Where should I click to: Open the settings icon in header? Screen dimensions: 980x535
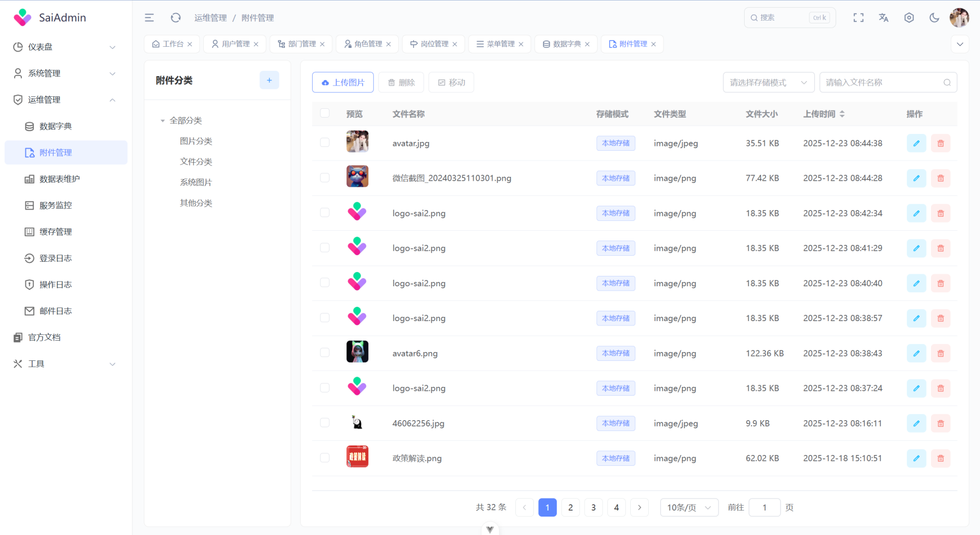point(909,18)
